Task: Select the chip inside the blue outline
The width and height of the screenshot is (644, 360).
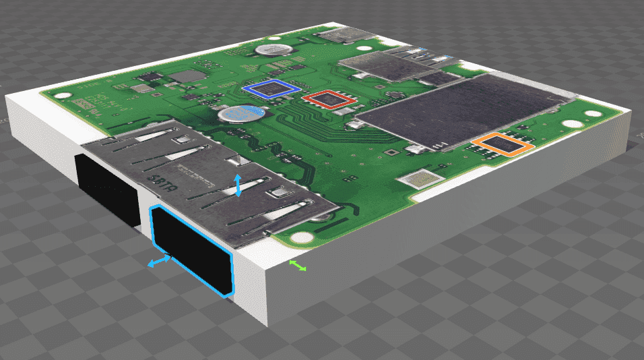Action: pyautogui.click(x=271, y=89)
